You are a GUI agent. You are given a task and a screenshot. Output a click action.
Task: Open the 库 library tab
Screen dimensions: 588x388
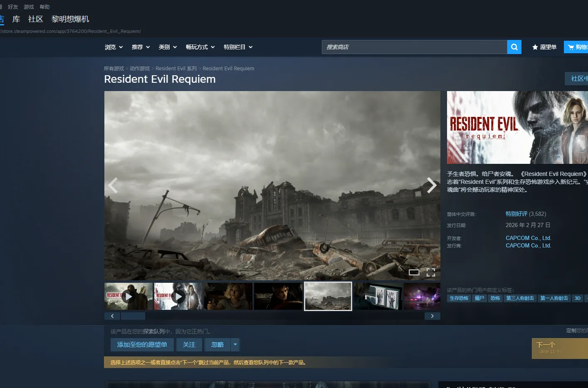16,19
